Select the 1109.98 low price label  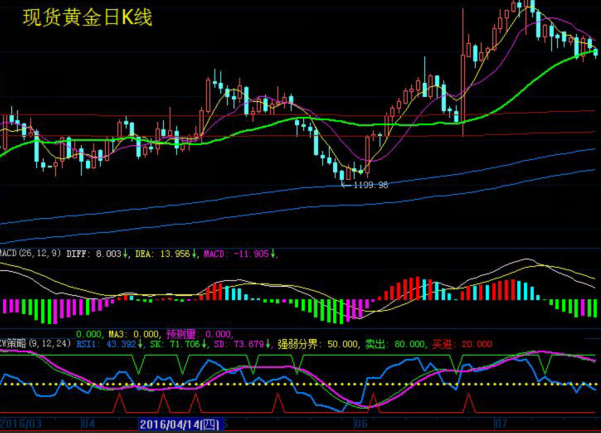(x=368, y=184)
